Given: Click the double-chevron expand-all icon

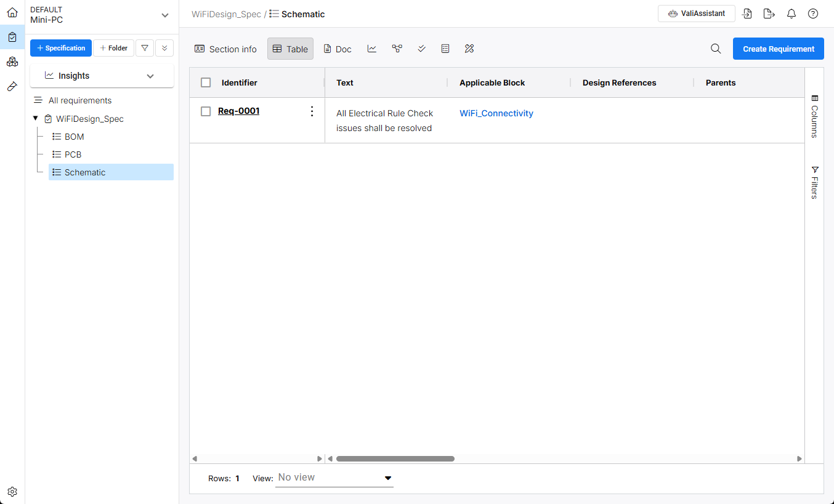Looking at the screenshot, I should [164, 48].
